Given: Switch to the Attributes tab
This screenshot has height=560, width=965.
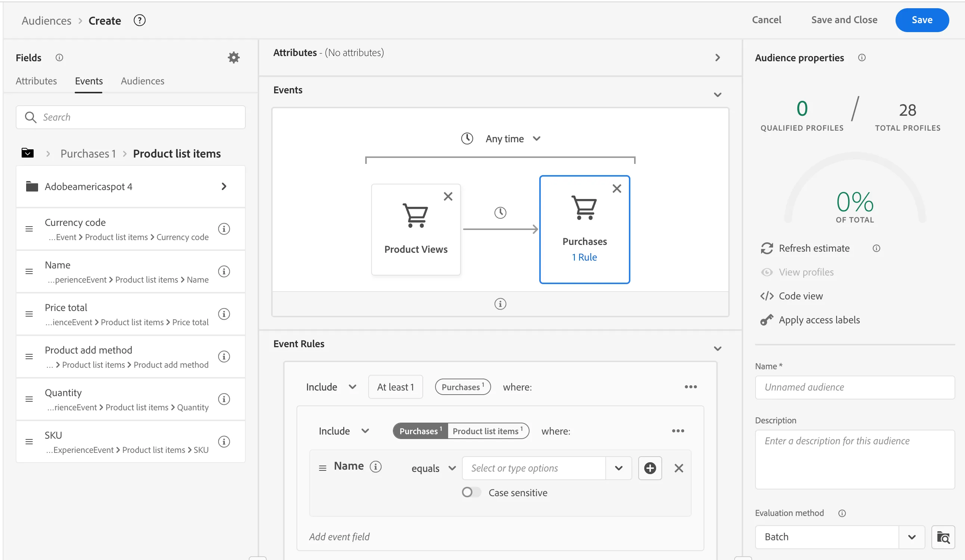Looking at the screenshot, I should coord(36,81).
